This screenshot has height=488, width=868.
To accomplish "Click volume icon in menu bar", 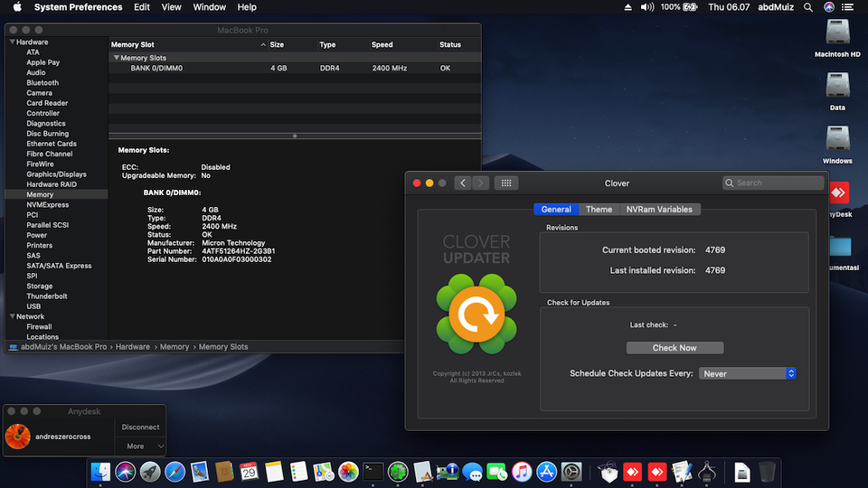I will click(646, 7).
